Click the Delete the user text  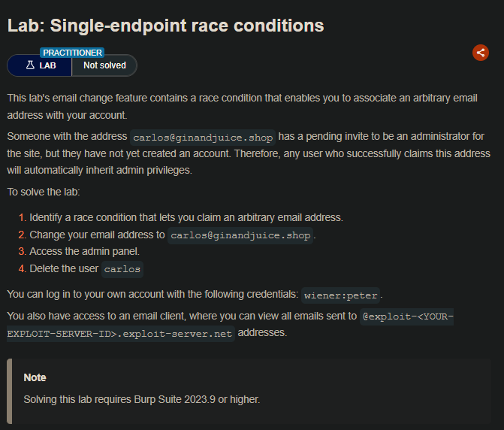[x=63, y=268]
